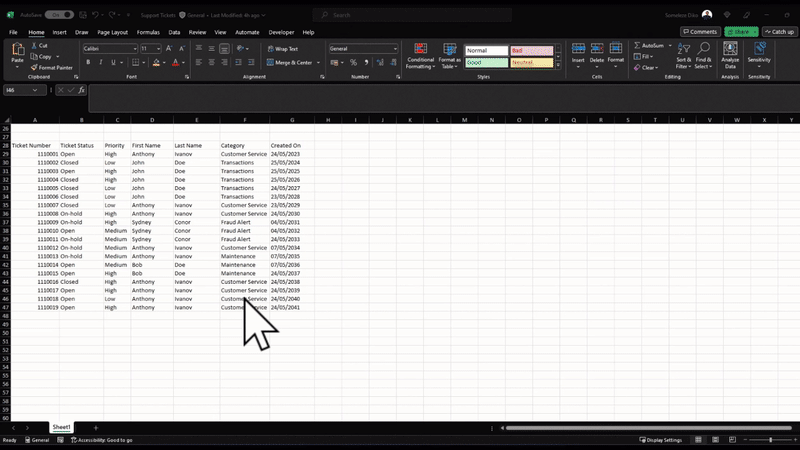Click the Search box in title bar
800x450 pixels.
point(412,15)
